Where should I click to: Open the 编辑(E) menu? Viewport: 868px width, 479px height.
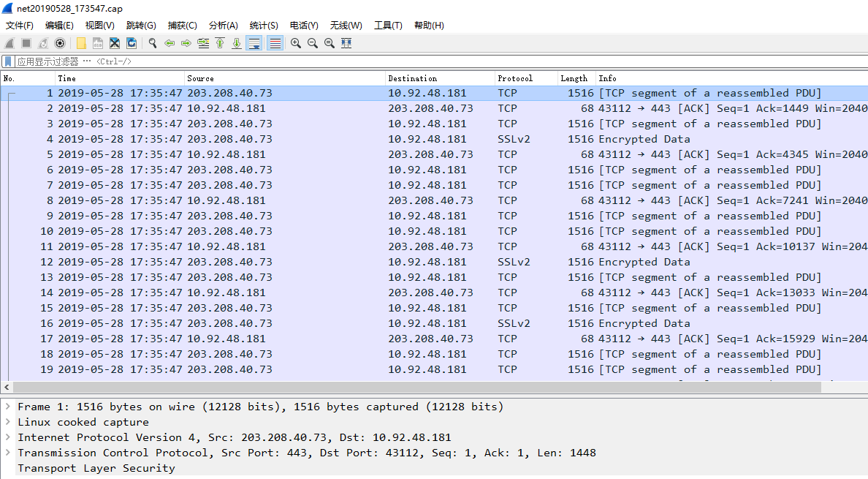[59, 26]
